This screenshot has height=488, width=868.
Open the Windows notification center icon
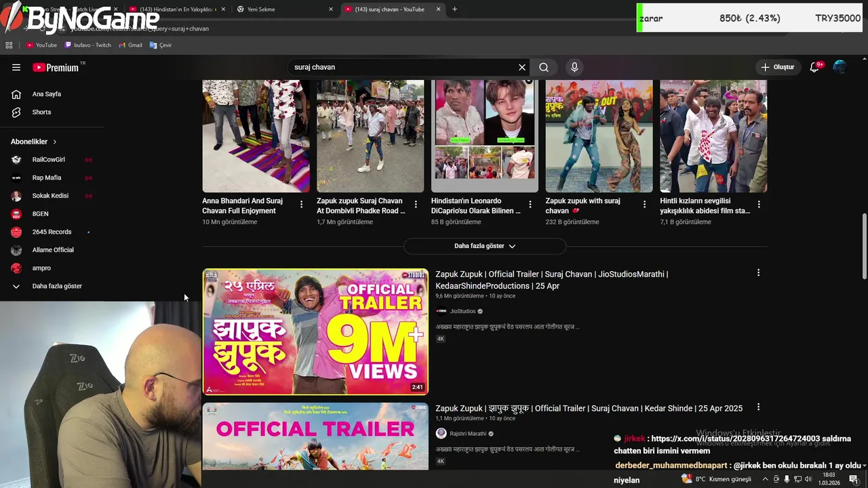coord(854,479)
